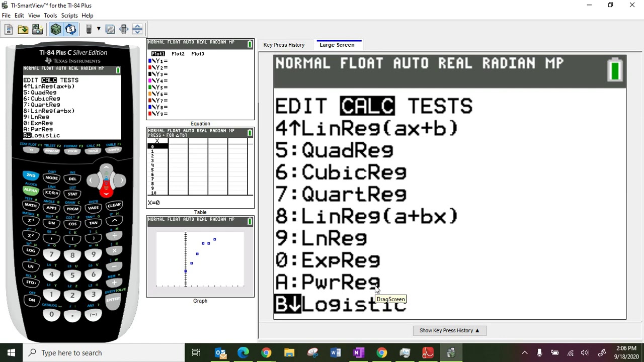Open the Help menu

87,16
